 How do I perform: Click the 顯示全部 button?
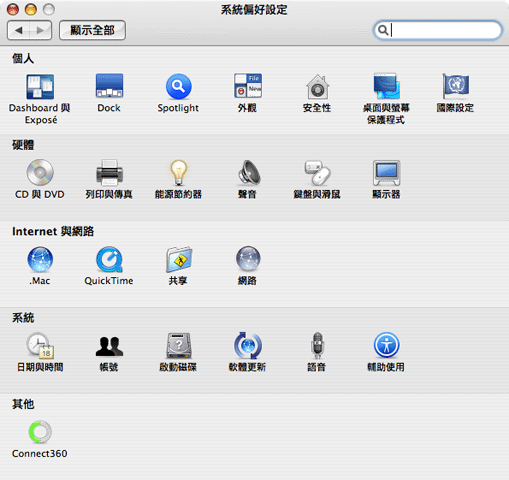92,30
